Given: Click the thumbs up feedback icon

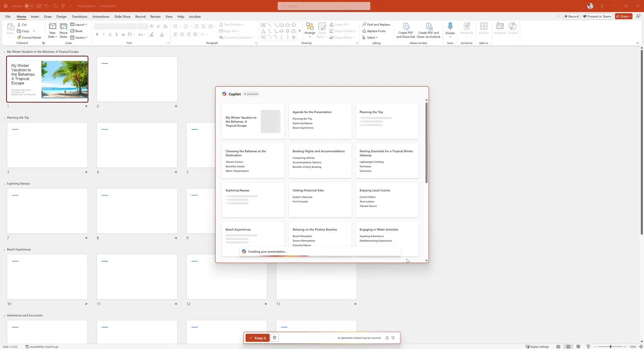Looking at the screenshot, I should click(387, 338).
